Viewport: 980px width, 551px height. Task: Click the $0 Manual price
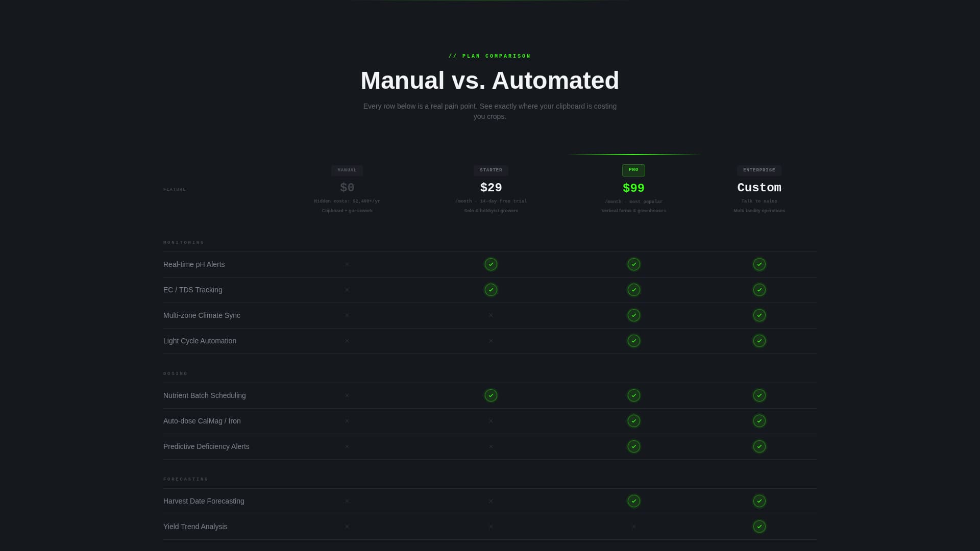[347, 188]
